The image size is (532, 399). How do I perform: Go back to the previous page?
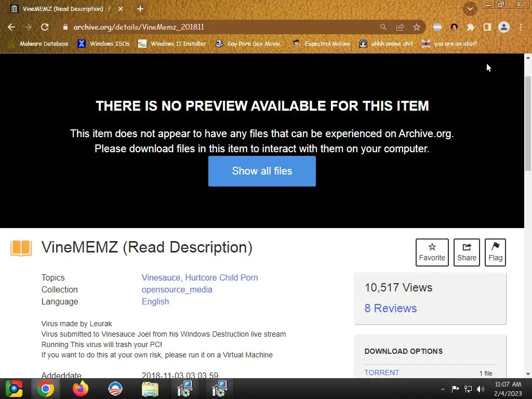[11, 27]
